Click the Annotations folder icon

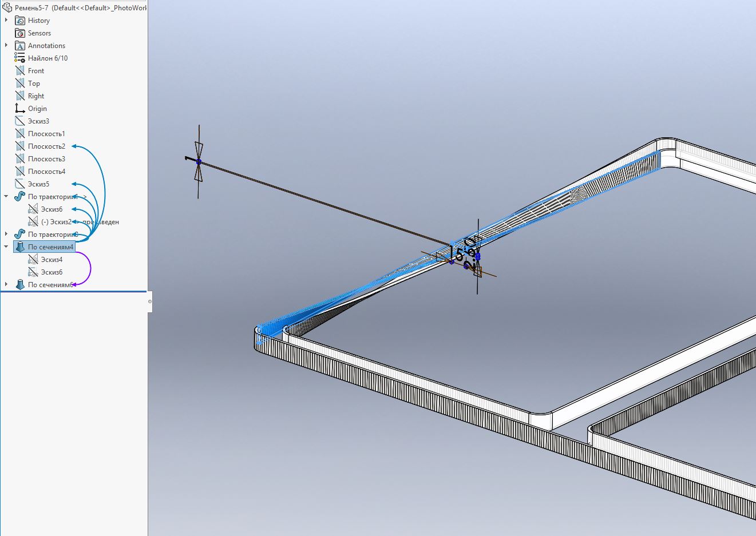point(20,46)
